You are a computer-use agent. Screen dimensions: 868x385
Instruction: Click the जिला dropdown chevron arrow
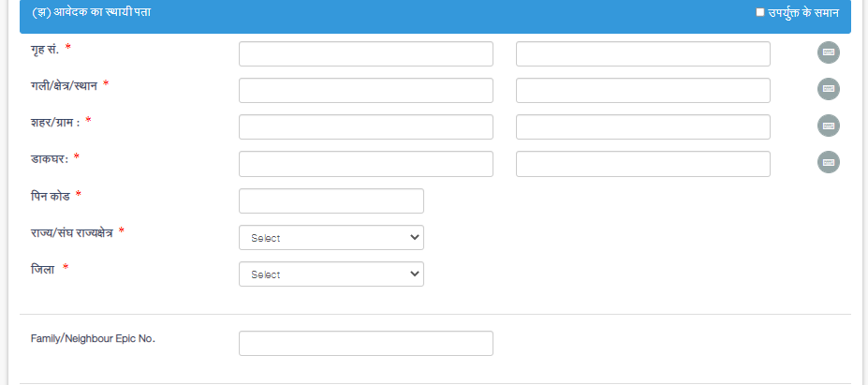coord(414,274)
